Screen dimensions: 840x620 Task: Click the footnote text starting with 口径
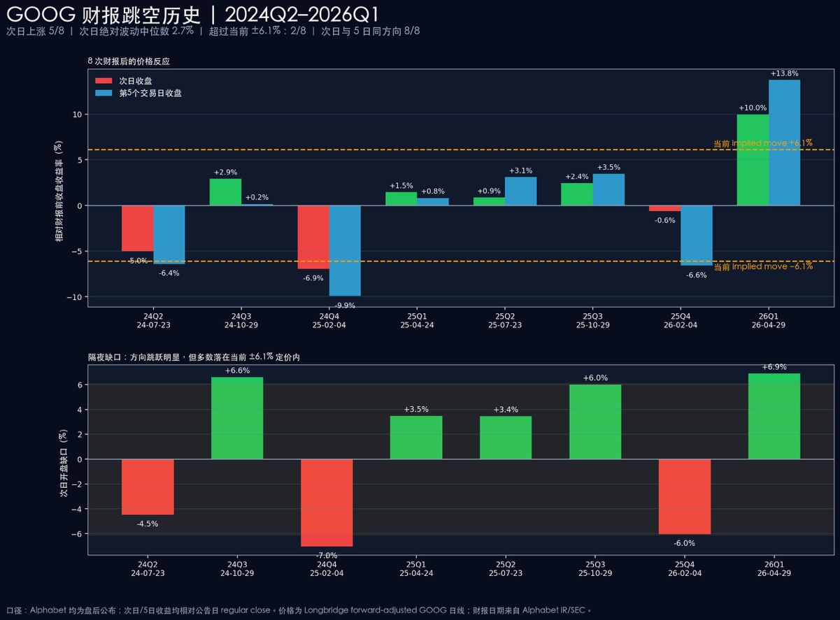pyautogui.click(x=299, y=610)
